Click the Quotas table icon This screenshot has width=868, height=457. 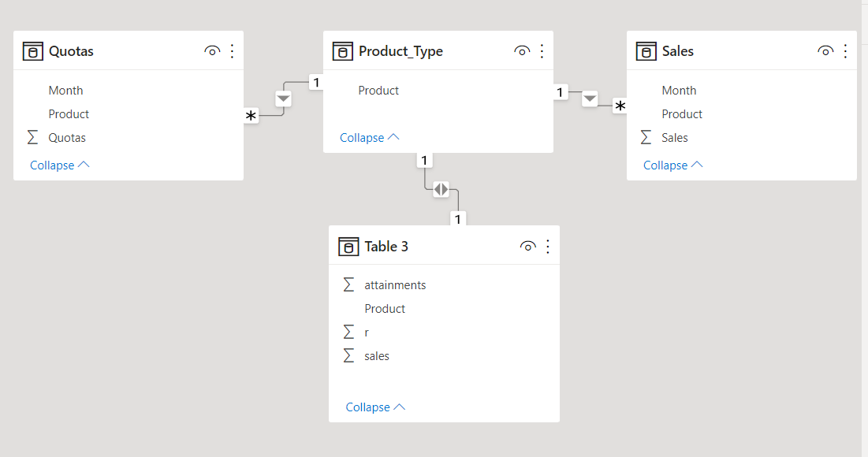[x=32, y=51]
